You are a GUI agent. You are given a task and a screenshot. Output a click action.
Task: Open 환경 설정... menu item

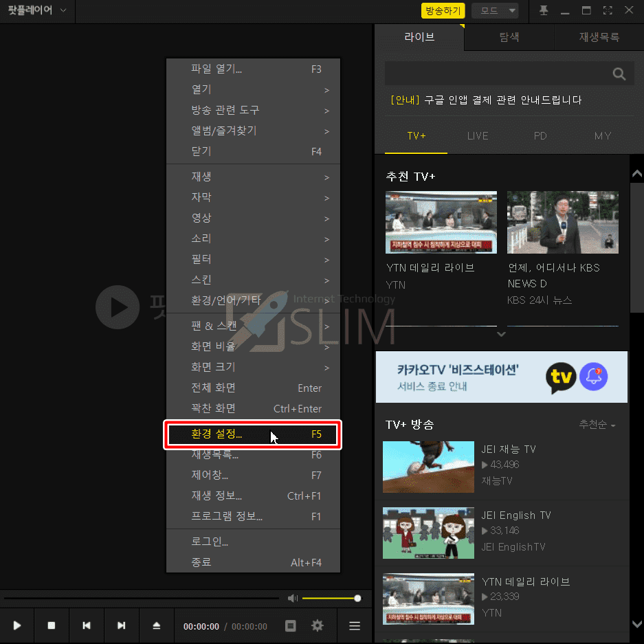pos(253,434)
